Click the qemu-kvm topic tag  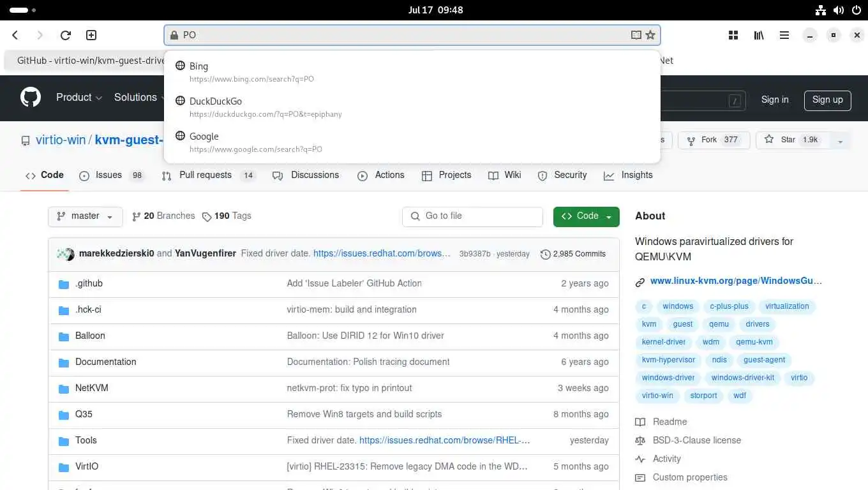[754, 342]
